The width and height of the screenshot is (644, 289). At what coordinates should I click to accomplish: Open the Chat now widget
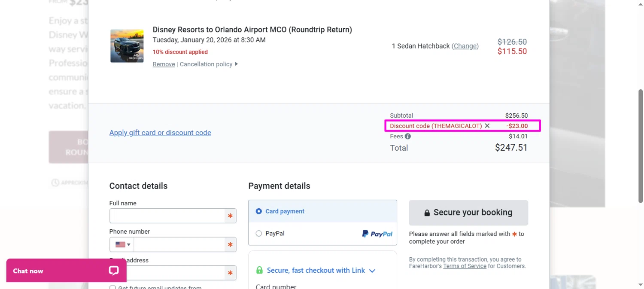66,271
